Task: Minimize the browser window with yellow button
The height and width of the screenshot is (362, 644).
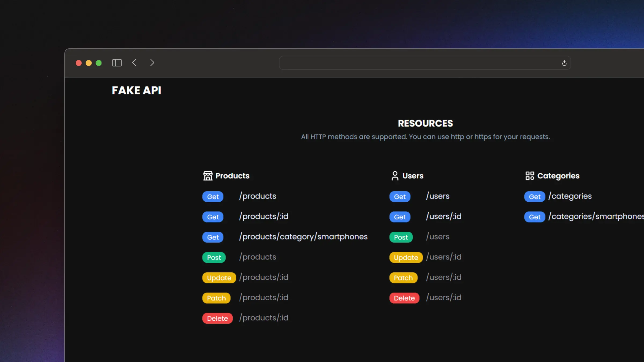Action: point(89,63)
